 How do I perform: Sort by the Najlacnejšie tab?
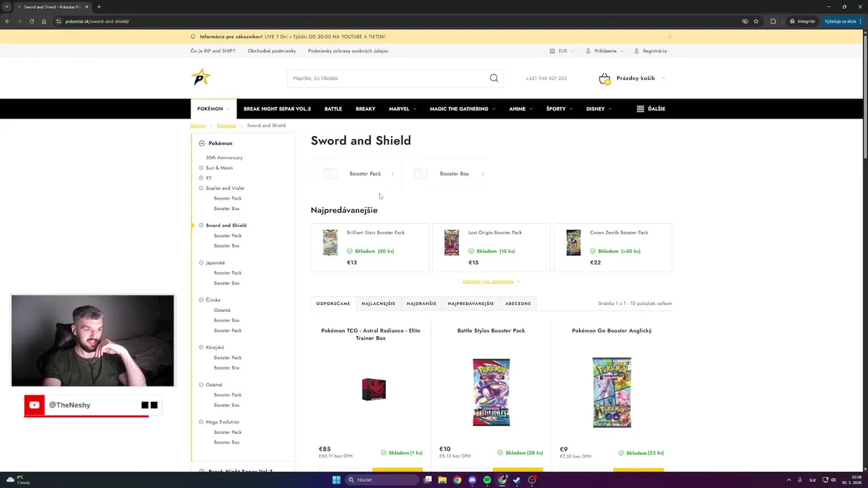[x=378, y=304]
